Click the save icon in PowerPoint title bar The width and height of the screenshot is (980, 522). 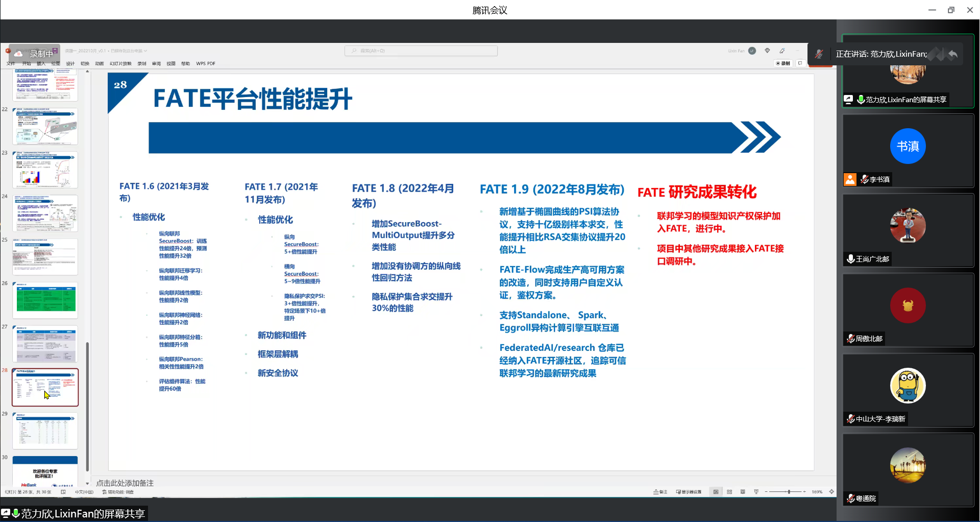click(x=55, y=51)
